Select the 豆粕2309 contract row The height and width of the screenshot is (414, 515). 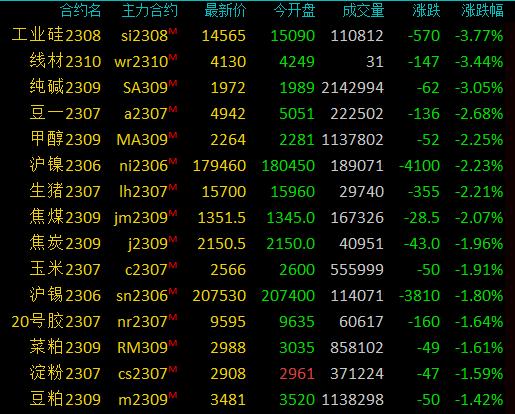257,399
